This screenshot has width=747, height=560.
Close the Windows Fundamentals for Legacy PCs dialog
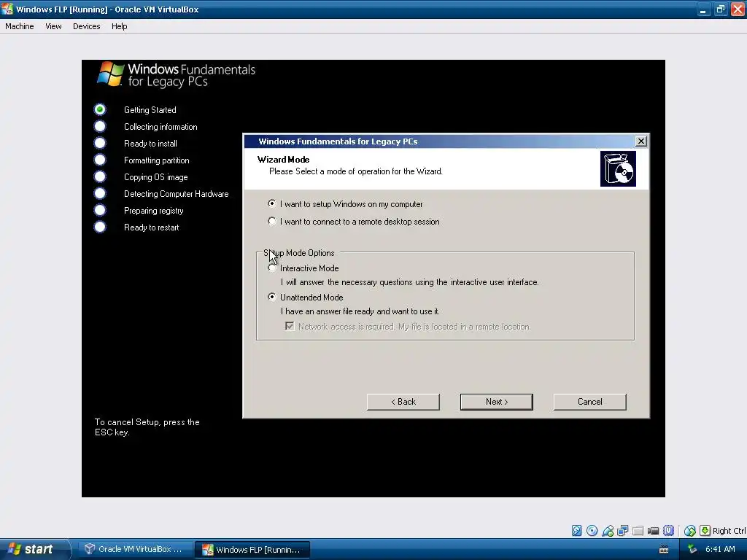pyautogui.click(x=640, y=141)
